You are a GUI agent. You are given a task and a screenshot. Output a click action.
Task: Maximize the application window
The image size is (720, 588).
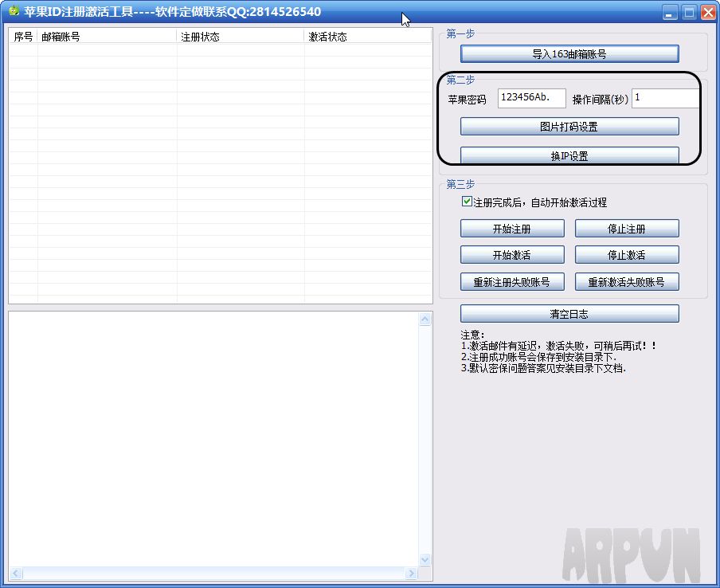(689, 12)
